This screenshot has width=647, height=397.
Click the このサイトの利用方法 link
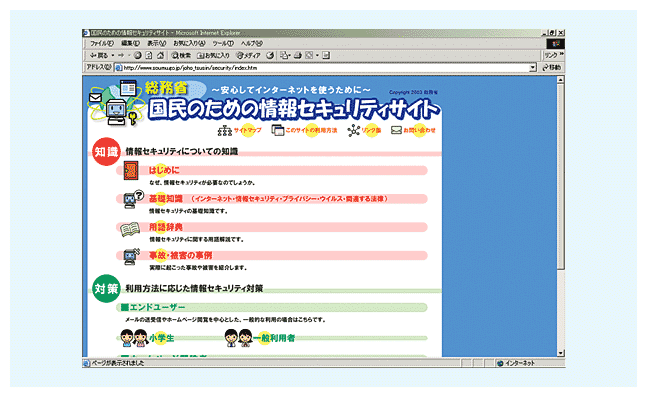point(311,130)
